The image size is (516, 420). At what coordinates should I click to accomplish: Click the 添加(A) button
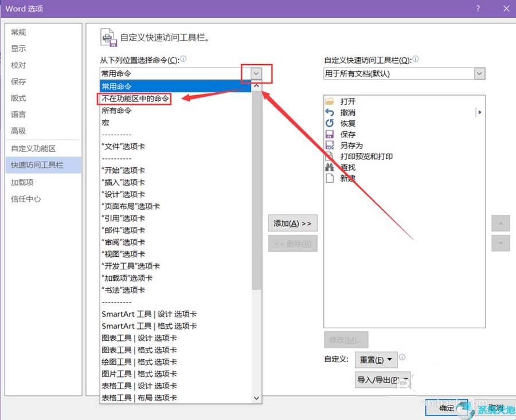(292, 223)
